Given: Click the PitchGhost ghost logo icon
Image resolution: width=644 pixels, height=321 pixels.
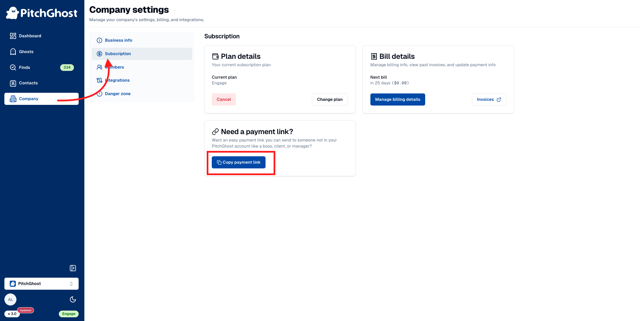Looking at the screenshot, I should pos(13,13).
